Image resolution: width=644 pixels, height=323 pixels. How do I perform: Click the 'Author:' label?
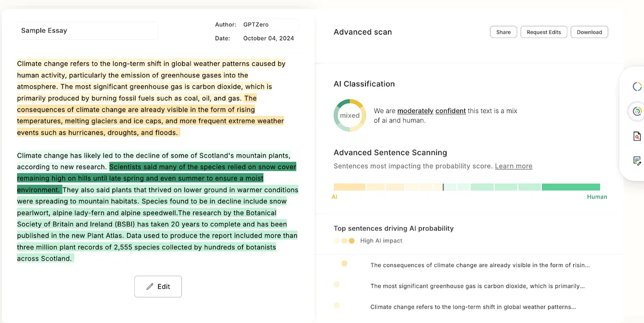pyautogui.click(x=225, y=25)
